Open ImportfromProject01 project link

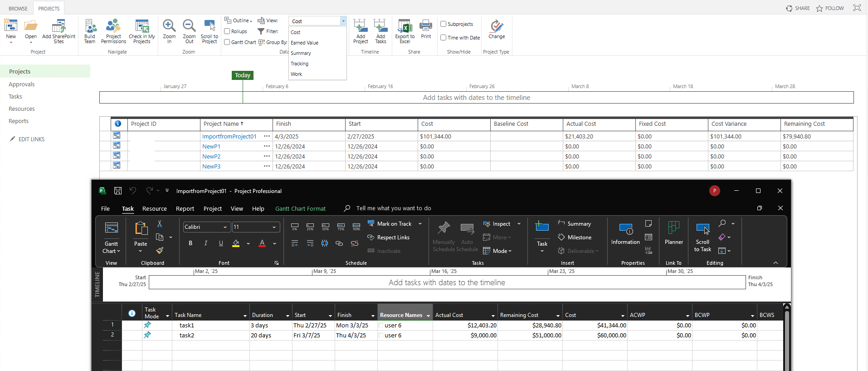[229, 136]
